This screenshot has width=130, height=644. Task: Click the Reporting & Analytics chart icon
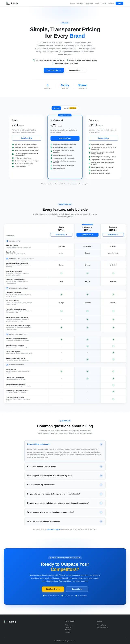click(7, 334)
